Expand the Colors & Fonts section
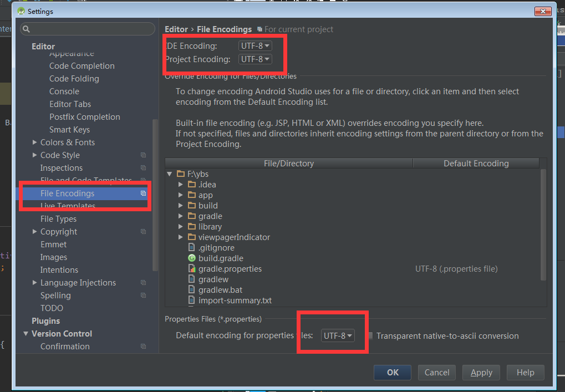 tap(34, 142)
